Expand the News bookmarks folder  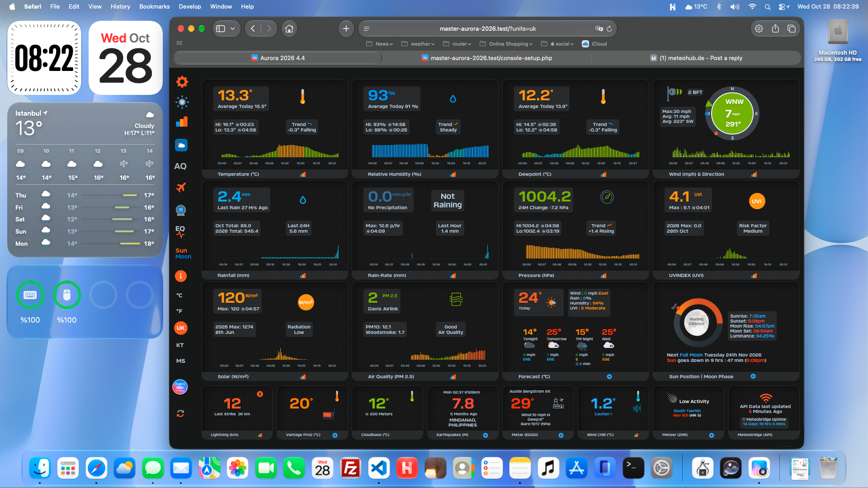coord(379,44)
